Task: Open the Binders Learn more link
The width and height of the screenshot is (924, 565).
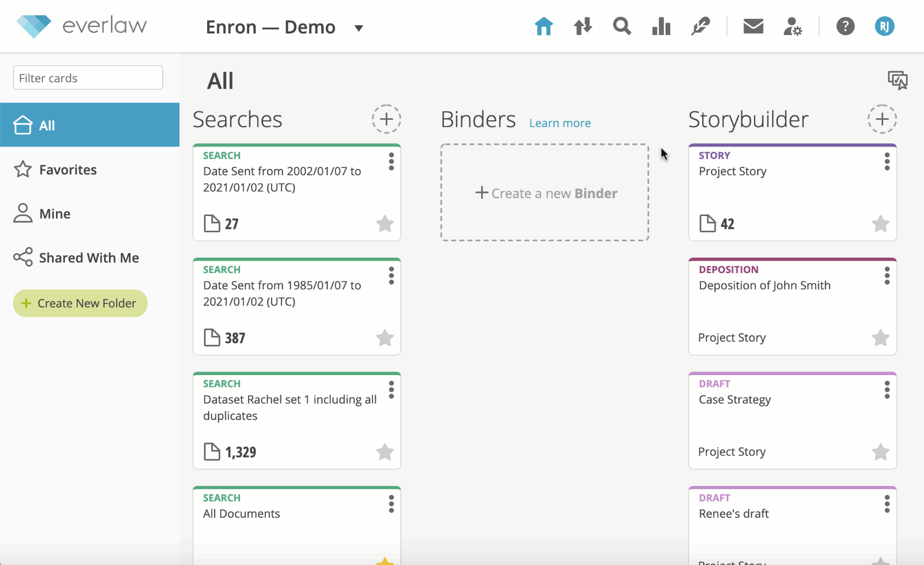Action: pos(560,123)
